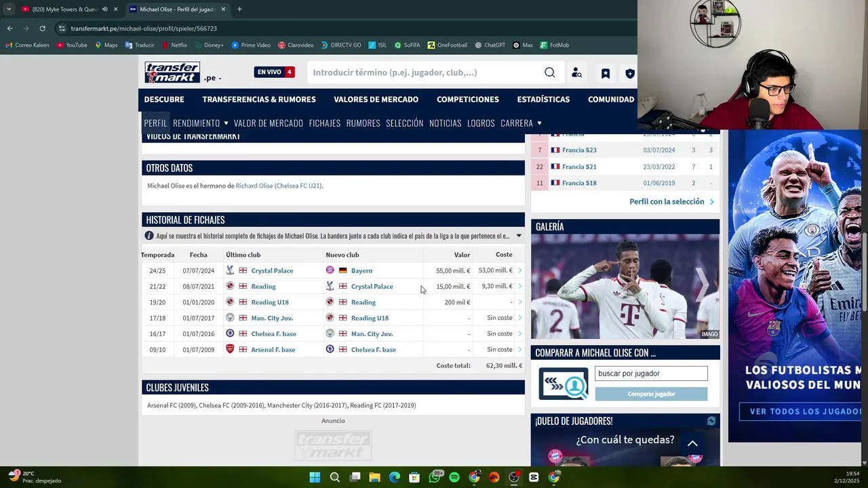The image size is (868, 488).
Task: Click the buscar por jugador field
Action: pyautogui.click(x=651, y=373)
